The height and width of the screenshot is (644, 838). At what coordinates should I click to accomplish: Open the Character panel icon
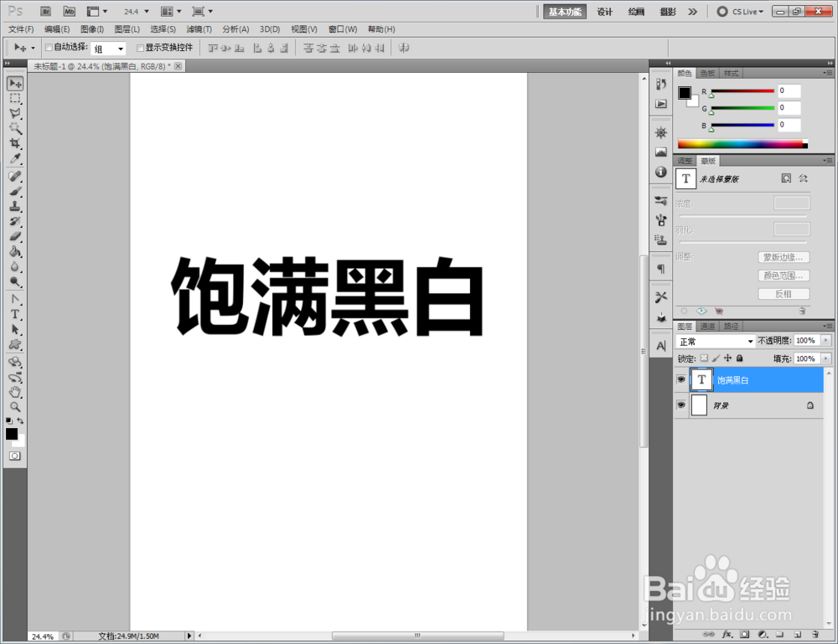click(661, 346)
